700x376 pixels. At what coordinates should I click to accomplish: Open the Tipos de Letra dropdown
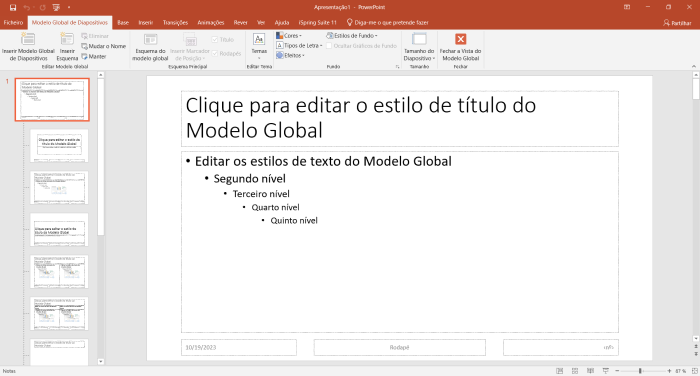pyautogui.click(x=299, y=46)
